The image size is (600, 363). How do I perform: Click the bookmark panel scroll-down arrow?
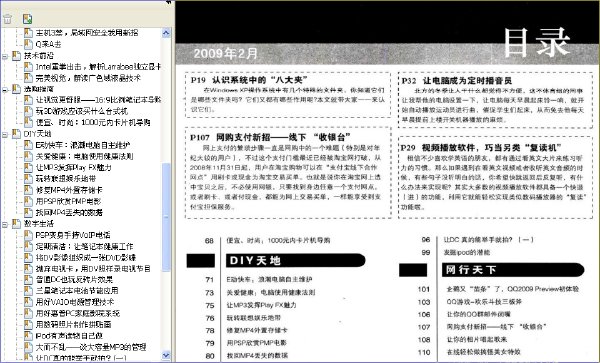tap(166, 355)
